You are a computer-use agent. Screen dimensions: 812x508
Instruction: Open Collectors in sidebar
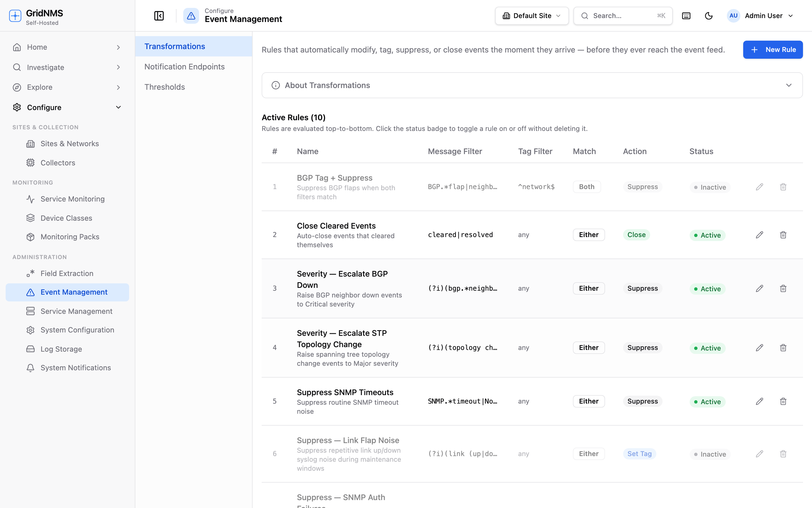tap(67, 163)
